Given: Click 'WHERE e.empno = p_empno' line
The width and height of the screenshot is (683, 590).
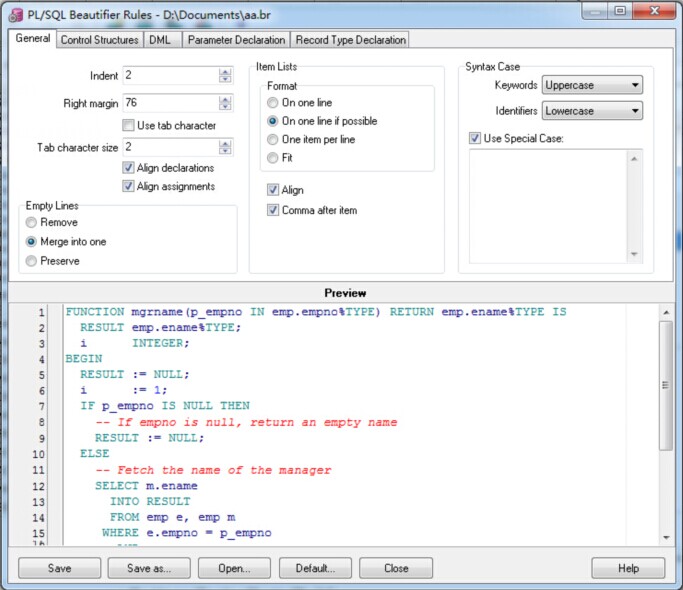Looking at the screenshot, I should [187, 533].
